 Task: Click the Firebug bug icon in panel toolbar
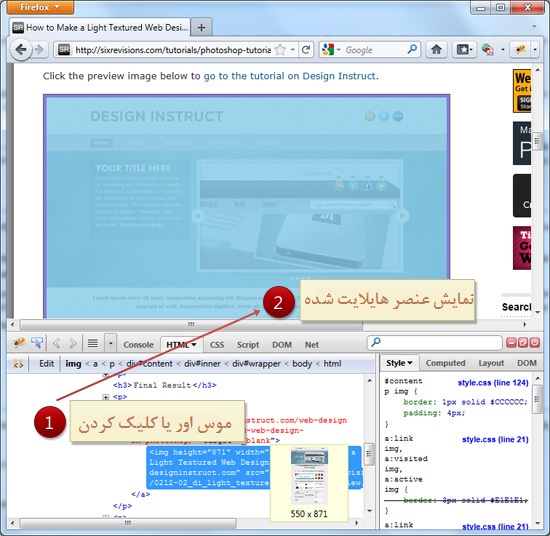click(x=19, y=343)
